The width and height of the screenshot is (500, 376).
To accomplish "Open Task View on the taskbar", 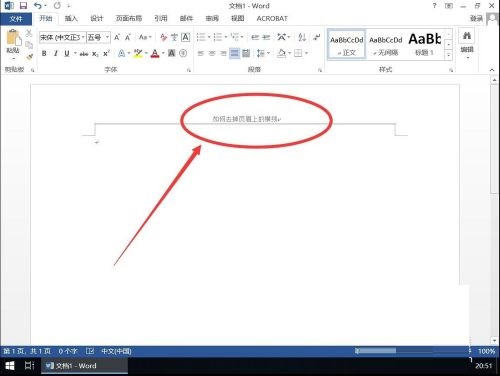I will click(x=29, y=366).
